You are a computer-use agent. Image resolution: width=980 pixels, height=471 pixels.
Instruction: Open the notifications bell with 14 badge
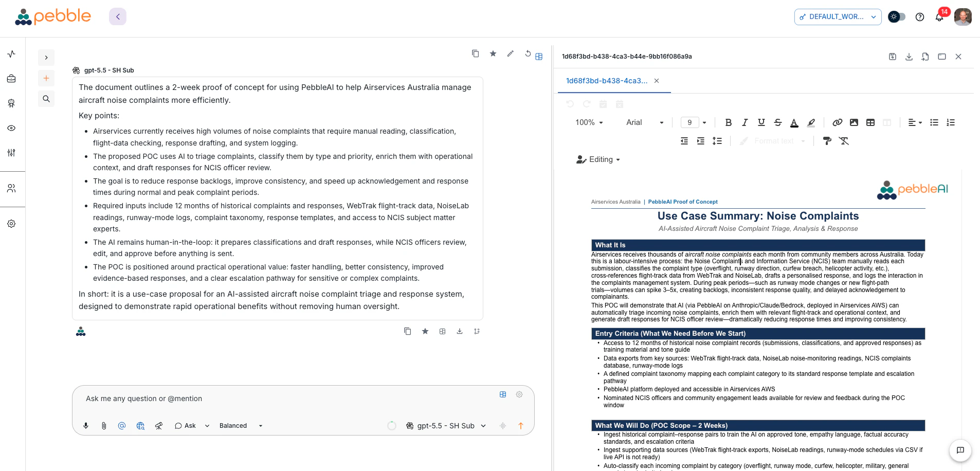(940, 16)
